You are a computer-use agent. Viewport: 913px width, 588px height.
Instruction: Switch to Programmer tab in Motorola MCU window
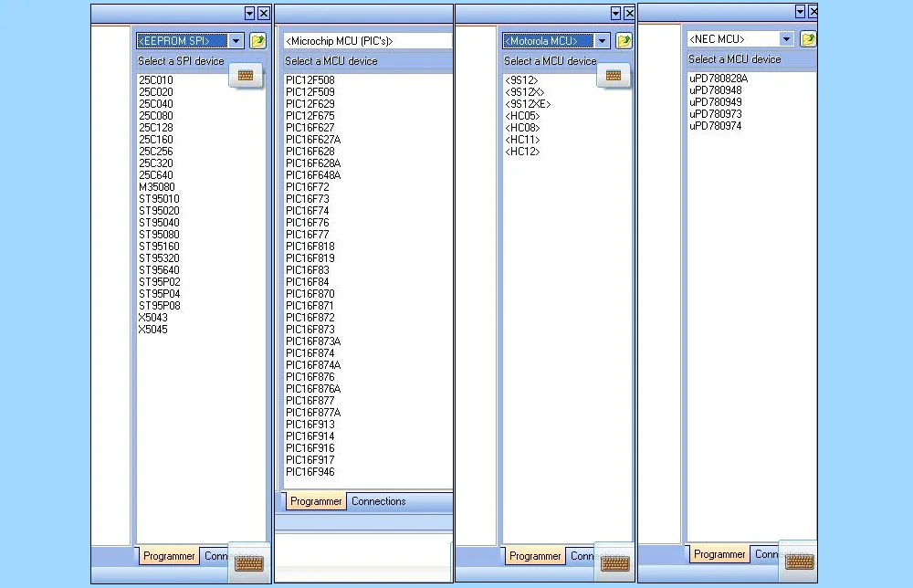534,556
